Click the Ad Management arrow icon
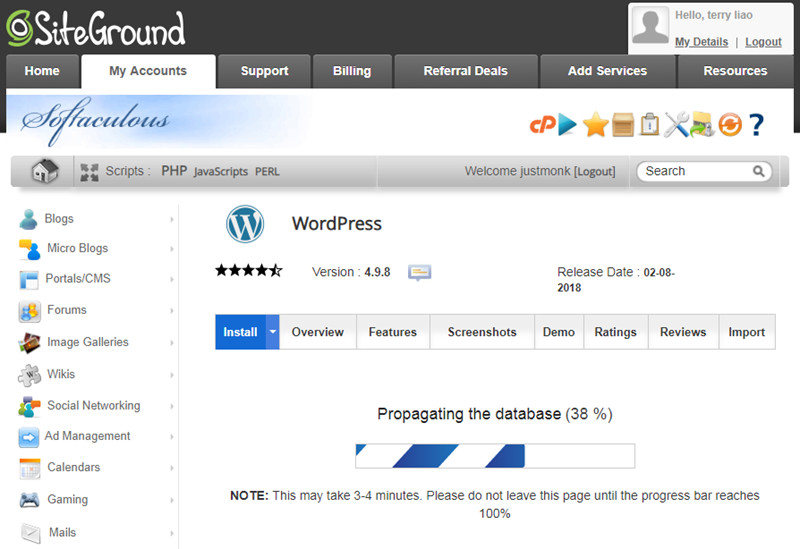 [29, 437]
